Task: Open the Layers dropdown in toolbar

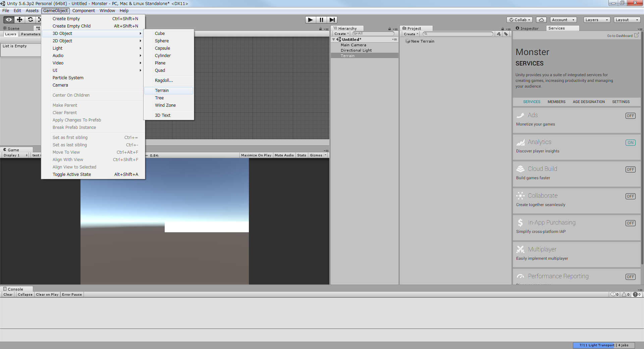Action: click(x=597, y=20)
